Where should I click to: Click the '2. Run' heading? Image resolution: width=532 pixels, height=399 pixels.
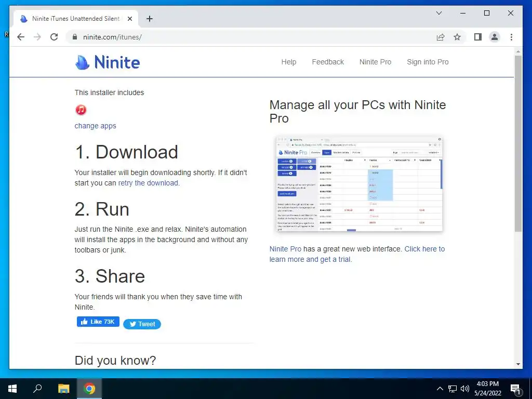click(102, 209)
